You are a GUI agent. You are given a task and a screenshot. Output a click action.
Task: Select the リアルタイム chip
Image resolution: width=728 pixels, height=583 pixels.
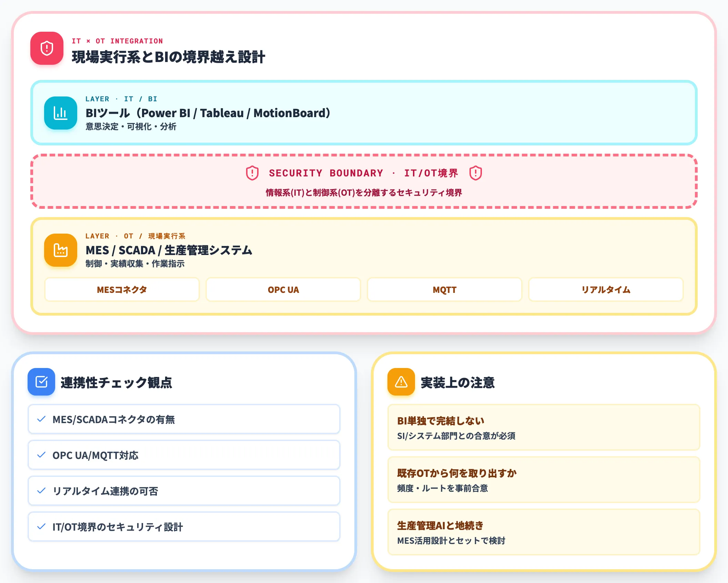pos(606,290)
